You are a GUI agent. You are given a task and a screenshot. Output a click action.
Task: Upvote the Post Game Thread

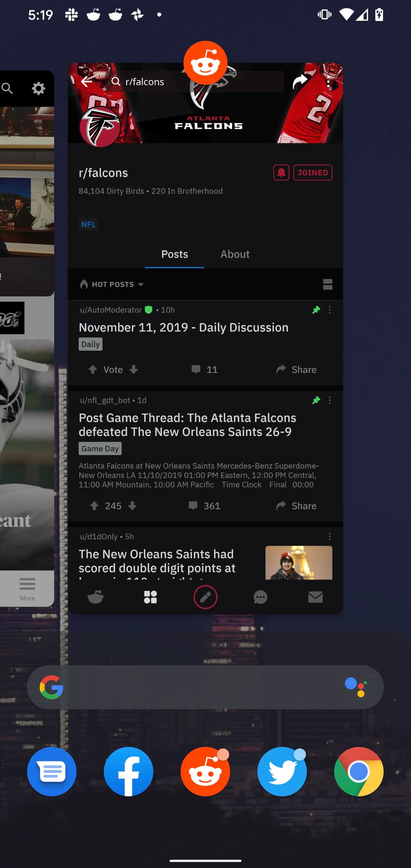pos(94,506)
